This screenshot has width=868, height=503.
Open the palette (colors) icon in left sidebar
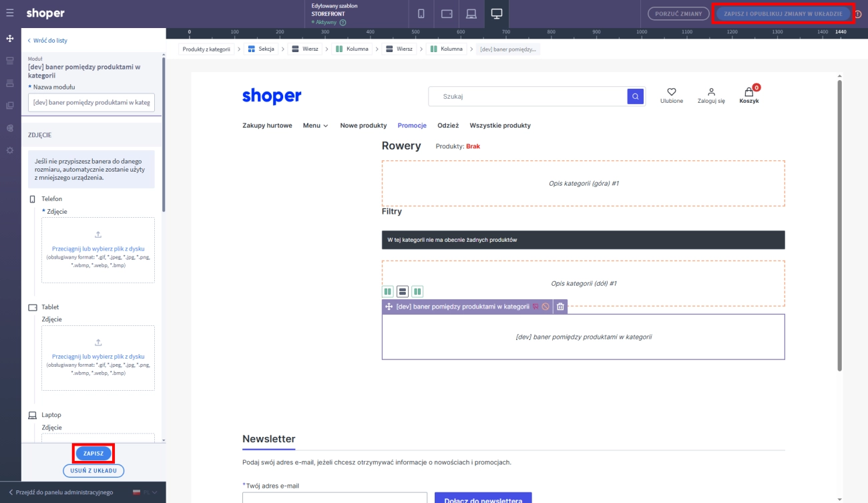pos(9,128)
